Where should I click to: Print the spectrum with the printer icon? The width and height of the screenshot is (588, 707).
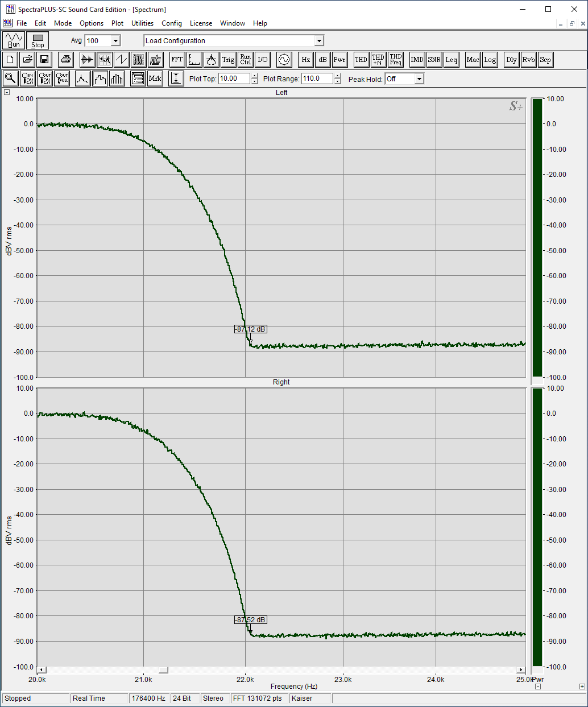click(x=66, y=60)
